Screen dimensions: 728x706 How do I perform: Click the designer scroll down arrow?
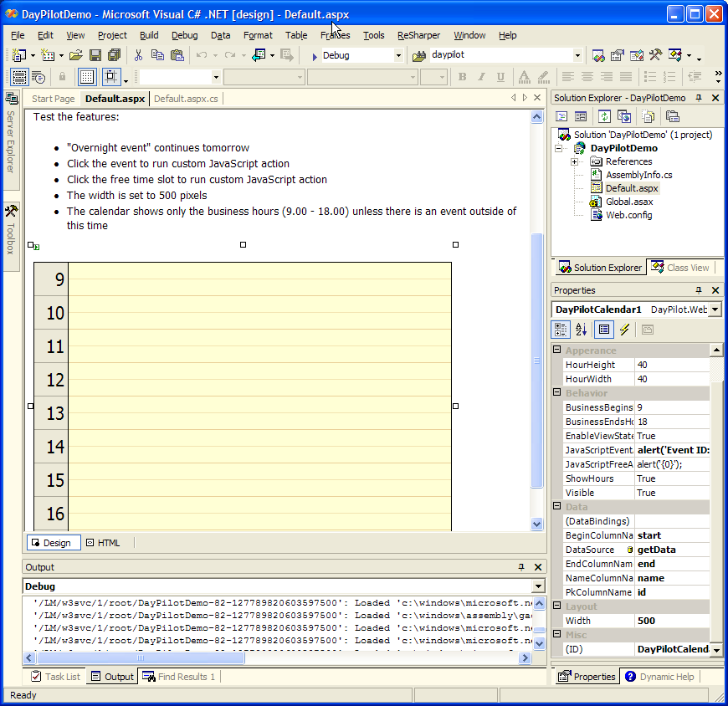[x=536, y=524]
